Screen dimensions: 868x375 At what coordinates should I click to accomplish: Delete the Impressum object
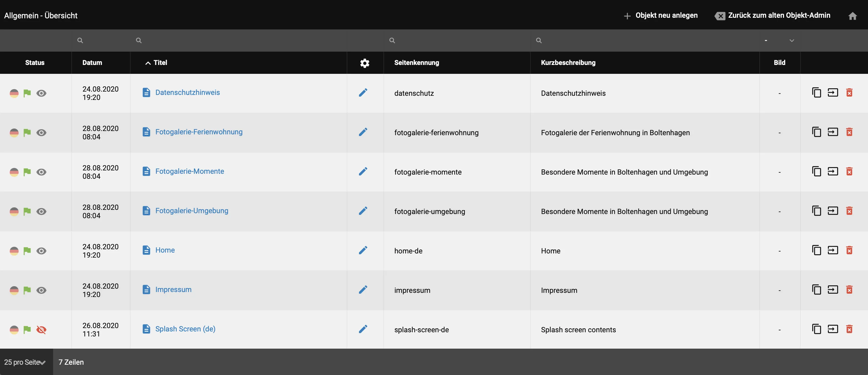849,290
